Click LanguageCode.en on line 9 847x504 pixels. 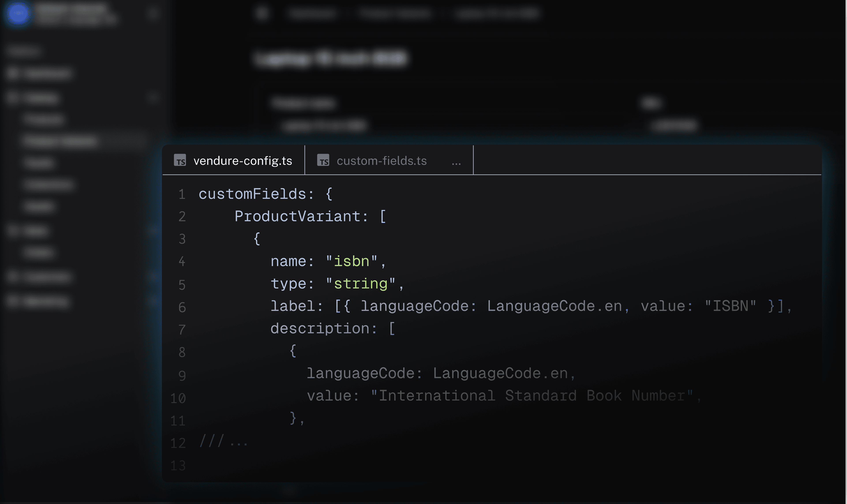pyautogui.click(x=500, y=374)
